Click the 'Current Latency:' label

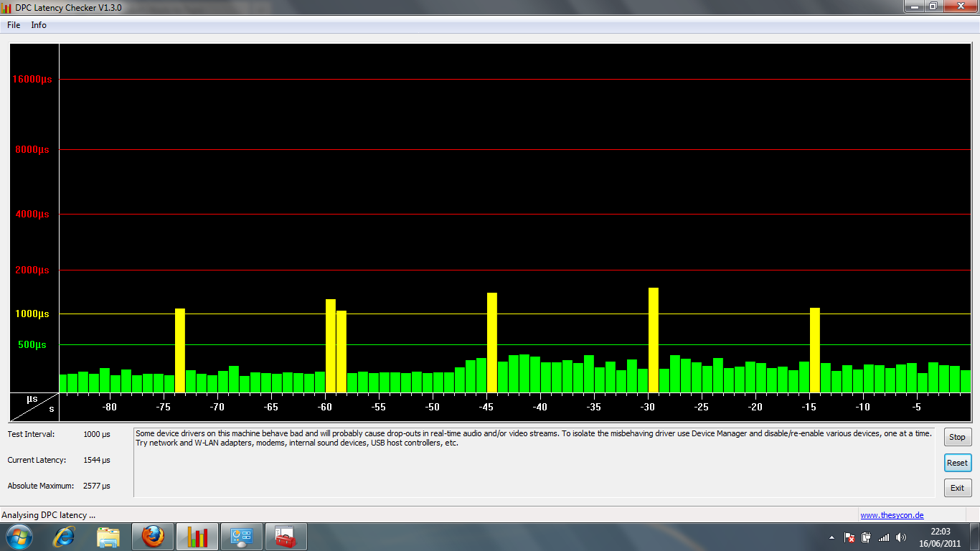(x=37, y=460)
